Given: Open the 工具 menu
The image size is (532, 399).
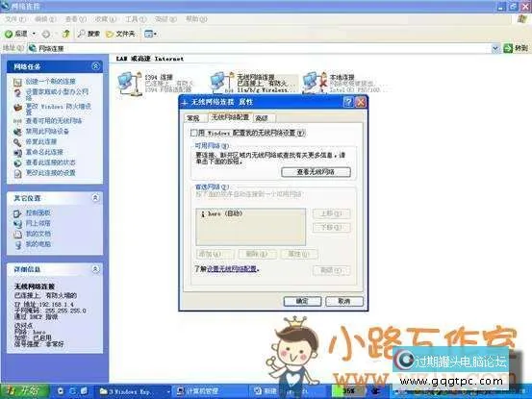Looking at the screenshot, I should click(x=136, y=19).
